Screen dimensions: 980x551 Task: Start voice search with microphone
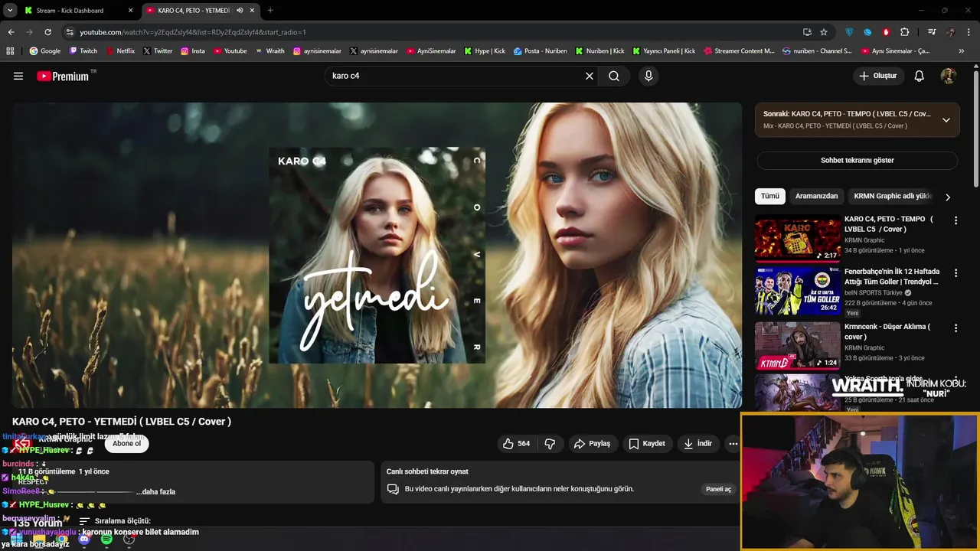(648, 76)
